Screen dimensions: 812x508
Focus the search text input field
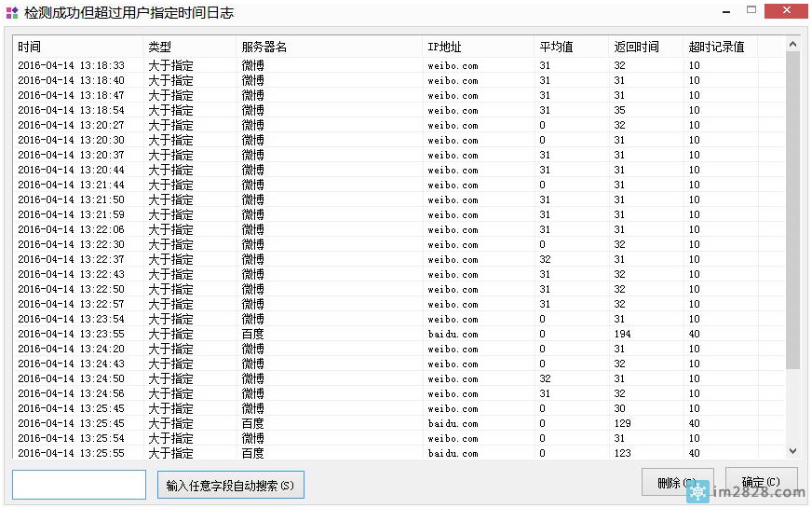(x=79, y=485)
